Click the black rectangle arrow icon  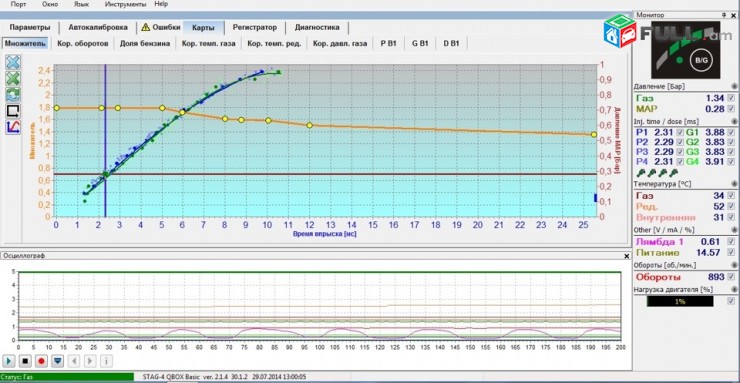coord(13,111)
